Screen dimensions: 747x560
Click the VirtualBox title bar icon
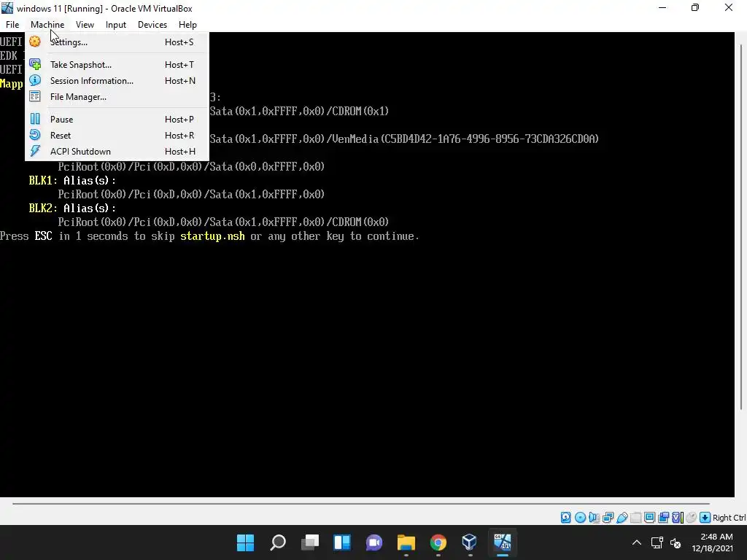point(7,7)
